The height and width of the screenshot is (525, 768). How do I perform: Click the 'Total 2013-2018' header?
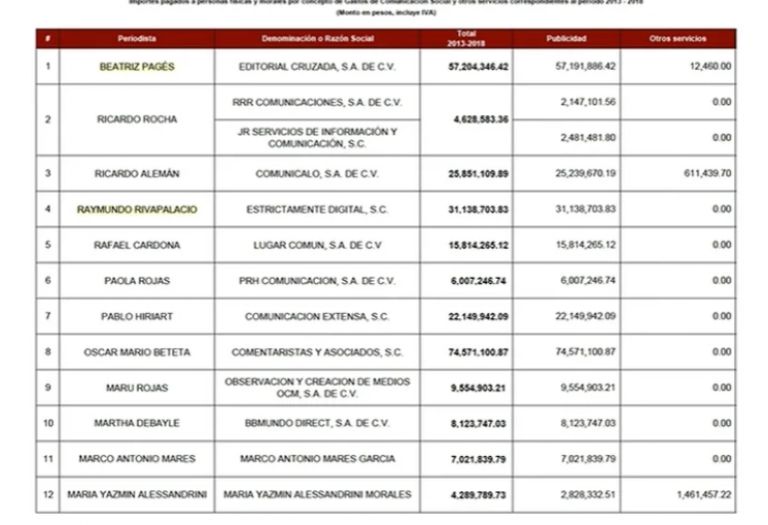click(466, 39)
